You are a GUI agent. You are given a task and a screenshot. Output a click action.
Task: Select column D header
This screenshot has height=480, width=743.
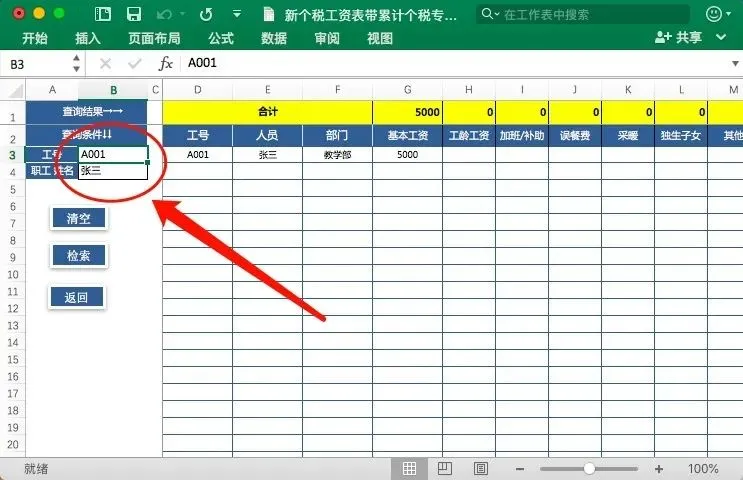pyautogui.click(x=198, y=90)
